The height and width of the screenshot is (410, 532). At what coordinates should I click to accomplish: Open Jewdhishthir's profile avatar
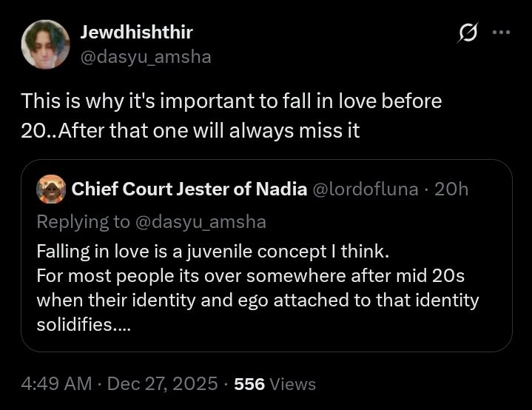click(x=45, y=44)
